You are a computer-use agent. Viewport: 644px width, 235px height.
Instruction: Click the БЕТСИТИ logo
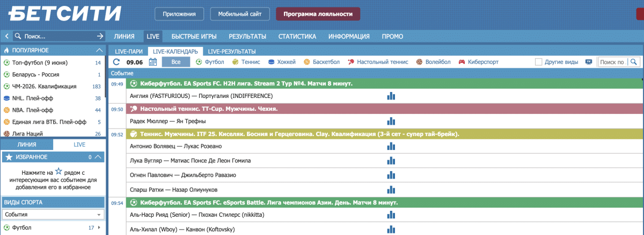[65, 13]
